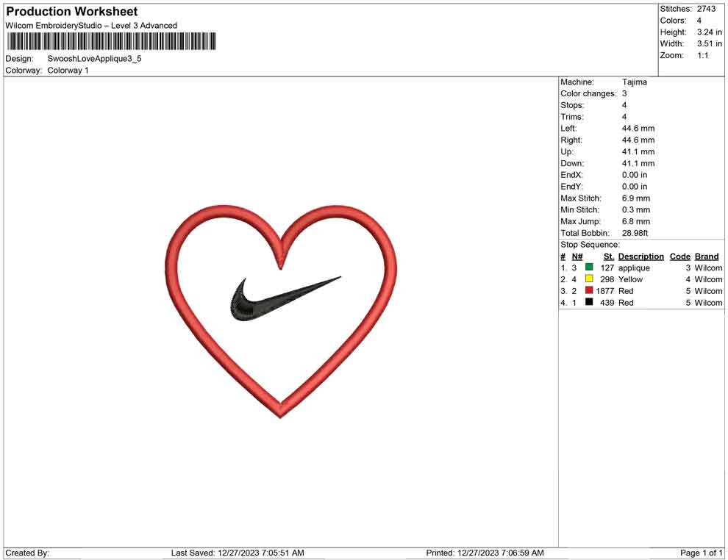Click the Left value '44.6 mm'
Viewport: 728px width, 560px height.
pyautogui.click(x=638, y=129)
